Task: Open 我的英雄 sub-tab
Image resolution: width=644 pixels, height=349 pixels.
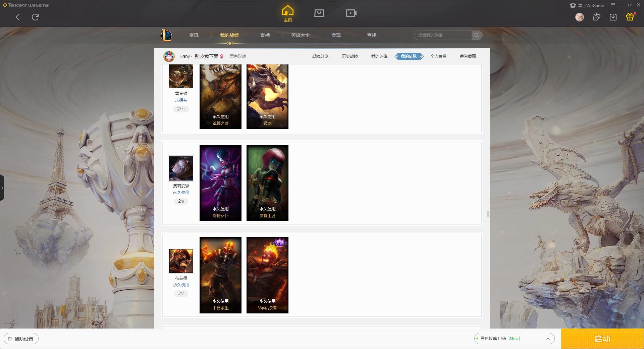Action: point(379,56)
